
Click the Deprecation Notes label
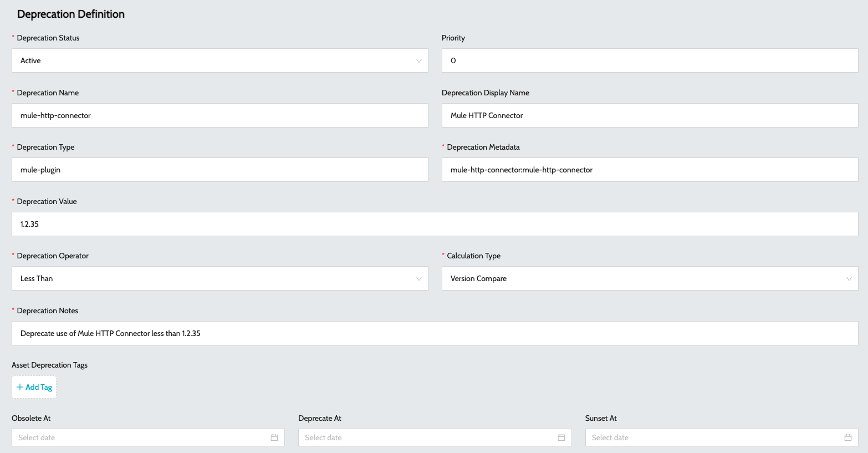tap(48, 311)
